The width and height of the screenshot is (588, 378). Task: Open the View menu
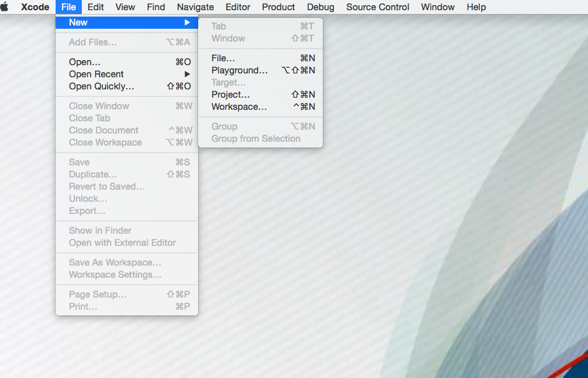point(125,7)
